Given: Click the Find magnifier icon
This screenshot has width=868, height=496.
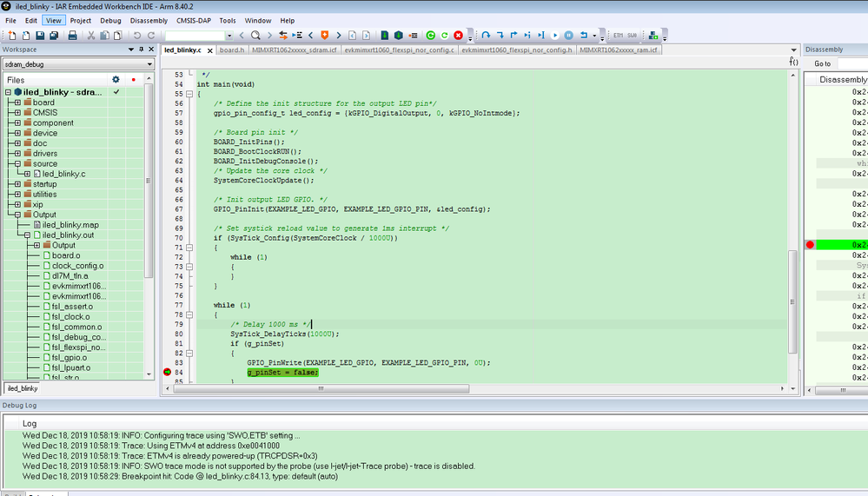Looking at the screenshot, I should click(x=255, y=36).
